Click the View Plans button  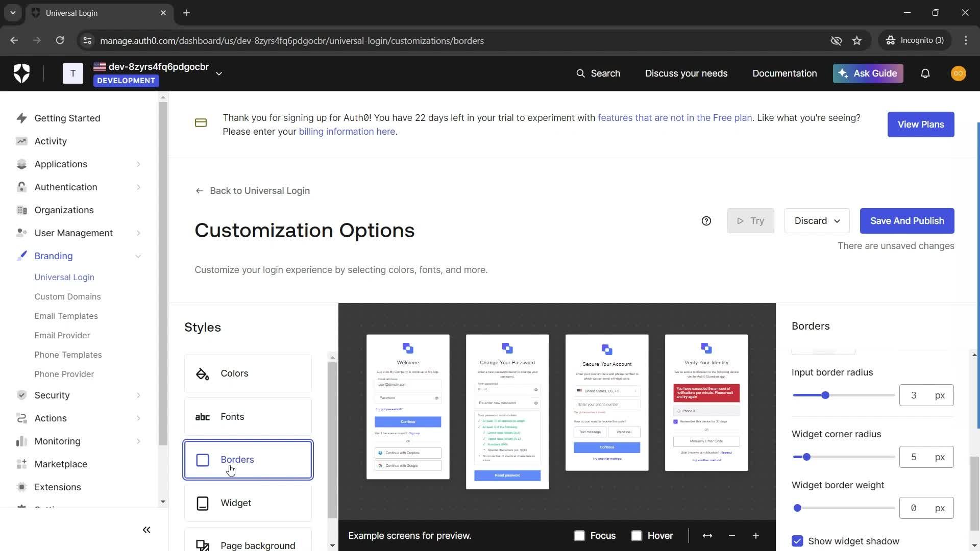pos(921,124)
